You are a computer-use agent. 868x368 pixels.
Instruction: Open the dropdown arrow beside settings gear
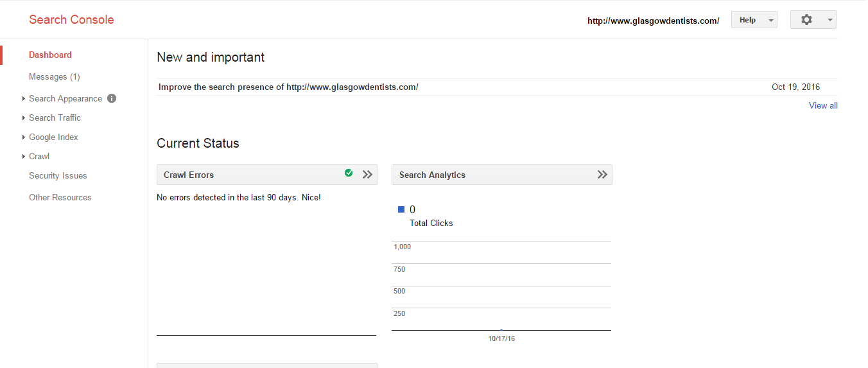point(830,21)
